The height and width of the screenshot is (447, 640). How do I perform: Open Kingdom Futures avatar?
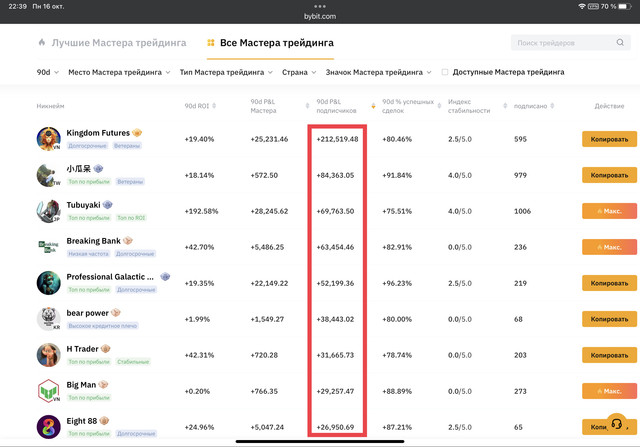click(x=49, y=139)
